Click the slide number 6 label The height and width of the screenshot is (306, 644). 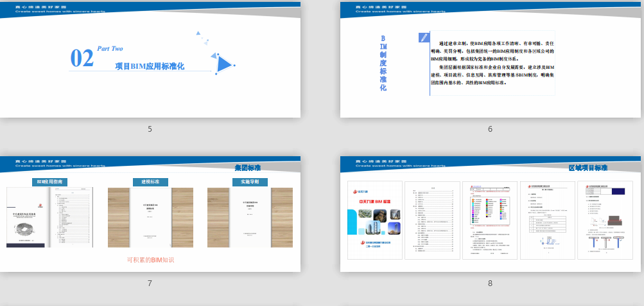click(x=490, y=129)
